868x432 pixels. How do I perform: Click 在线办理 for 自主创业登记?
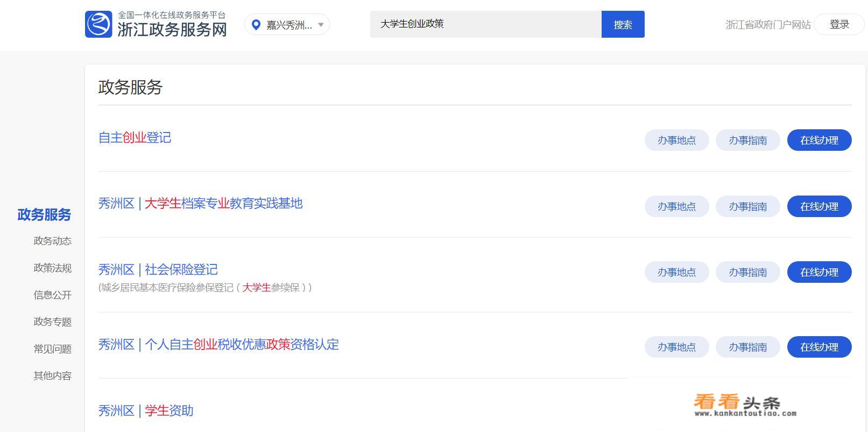tap(819, 140)
